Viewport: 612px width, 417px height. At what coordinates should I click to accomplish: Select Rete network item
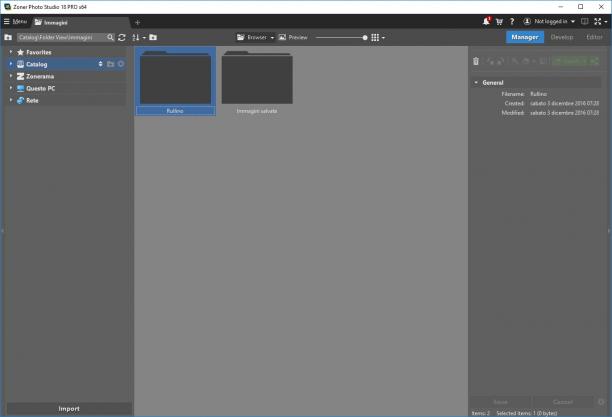click(32, 101)
